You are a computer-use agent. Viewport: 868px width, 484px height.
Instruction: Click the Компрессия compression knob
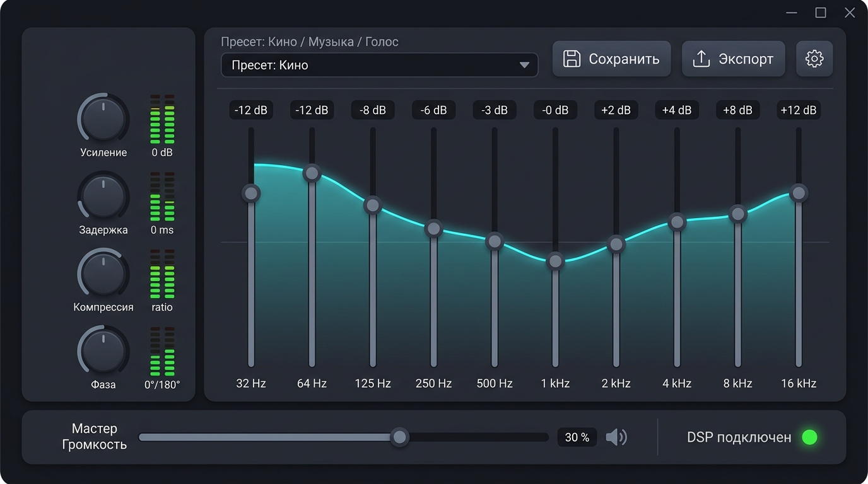pyautogui.click(x=103, y=274)
